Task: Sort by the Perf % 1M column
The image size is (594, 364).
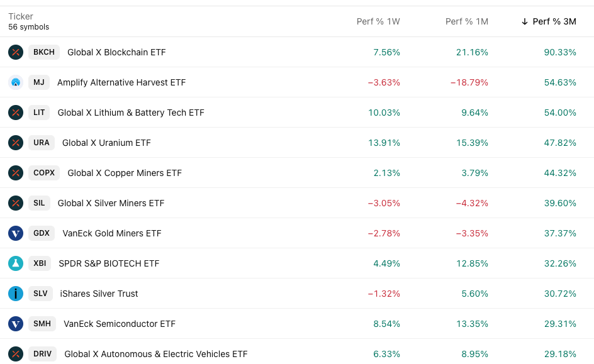Action: [x=467, y=21]
